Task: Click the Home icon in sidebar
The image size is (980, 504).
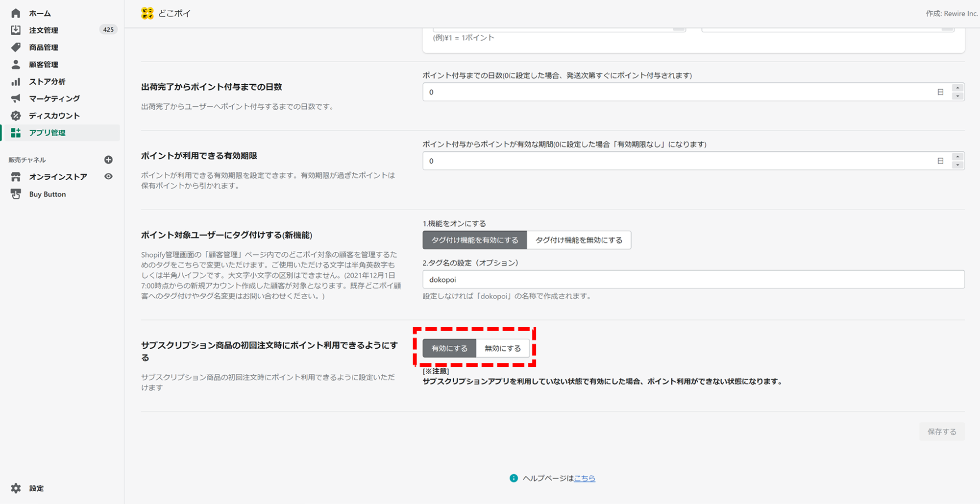Action: [16, 13]
